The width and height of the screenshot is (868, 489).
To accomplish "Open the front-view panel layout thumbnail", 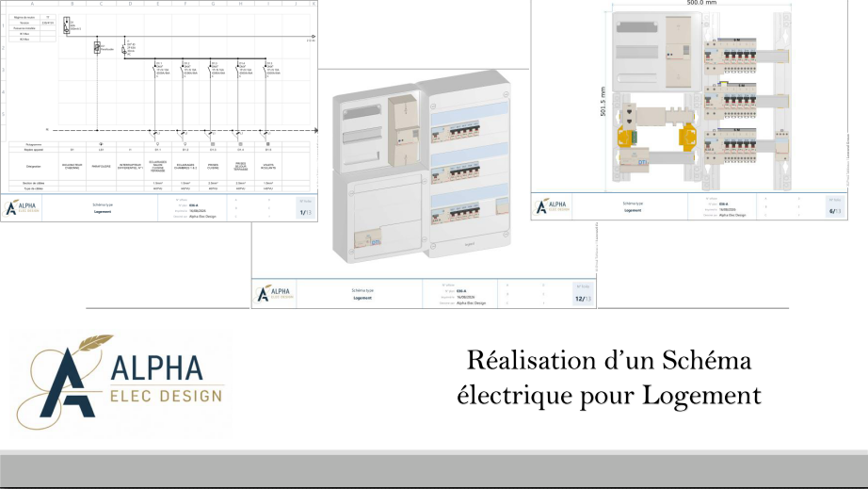I will click(689, 109).
